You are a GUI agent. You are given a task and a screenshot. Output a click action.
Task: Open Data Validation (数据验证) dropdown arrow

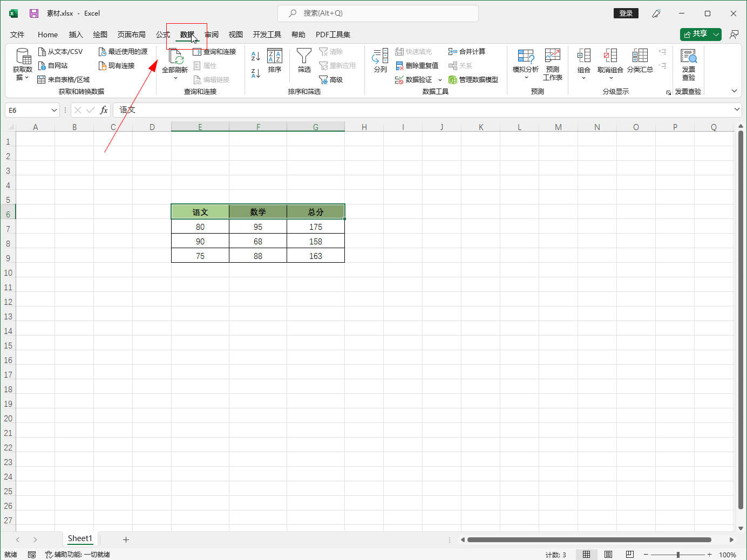(440, 80)
